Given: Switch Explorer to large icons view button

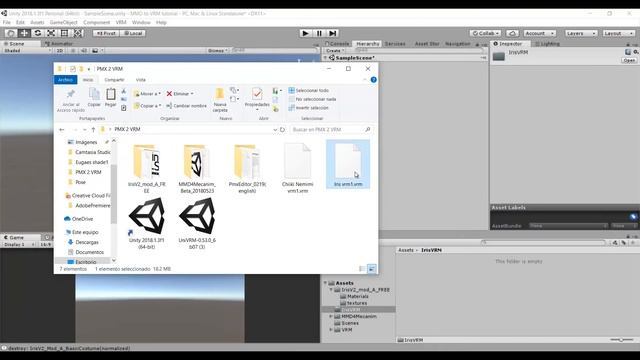Looking at the screenshot, I should click(x=372, y=269).
